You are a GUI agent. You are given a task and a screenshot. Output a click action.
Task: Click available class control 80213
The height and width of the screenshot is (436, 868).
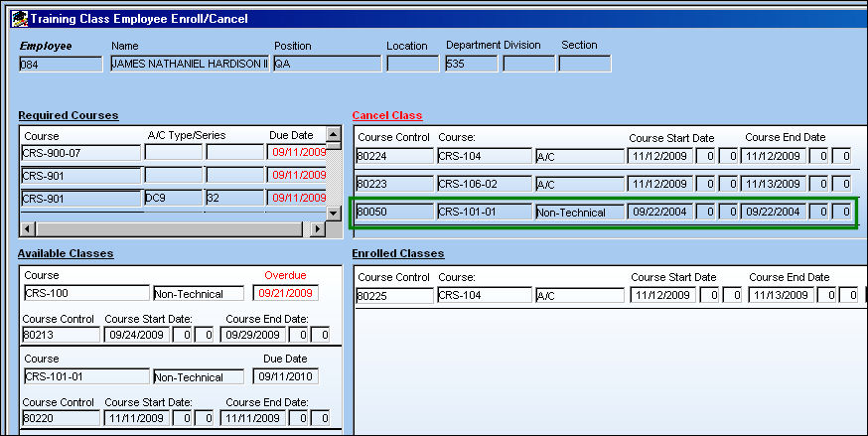point(61,335)
